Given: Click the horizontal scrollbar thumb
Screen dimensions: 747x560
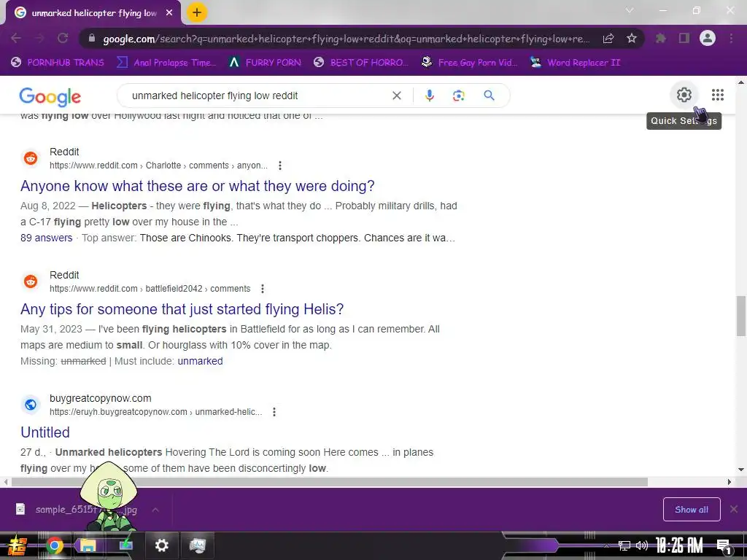Looking at the screenshot, I should (x=330, y=482).
